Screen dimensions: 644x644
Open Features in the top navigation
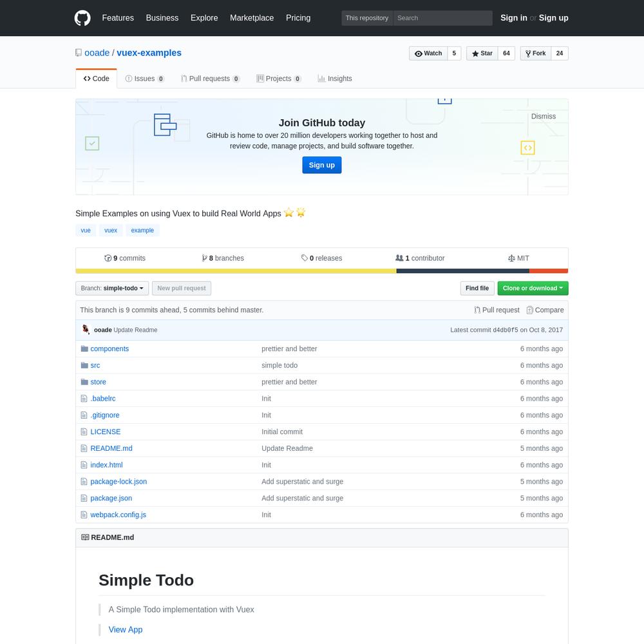coord(118,18)
